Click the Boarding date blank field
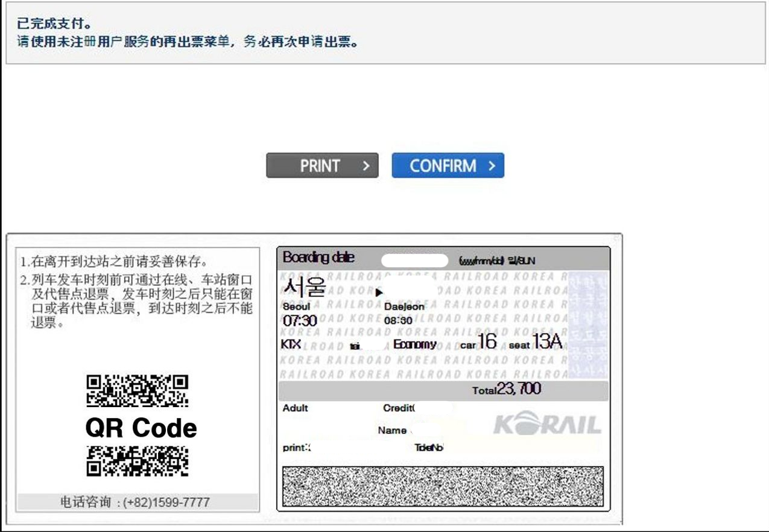The height and width of the screenshot is (532, 769). coord(415,261)
